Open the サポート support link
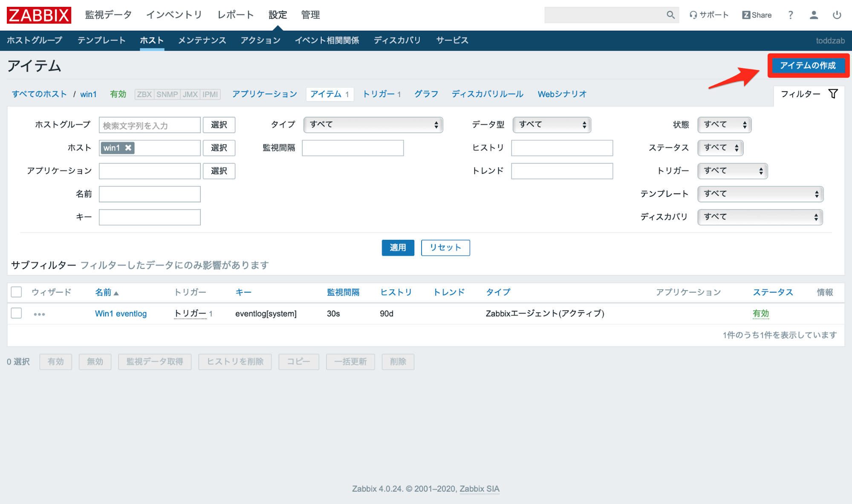 click(709, 15)
